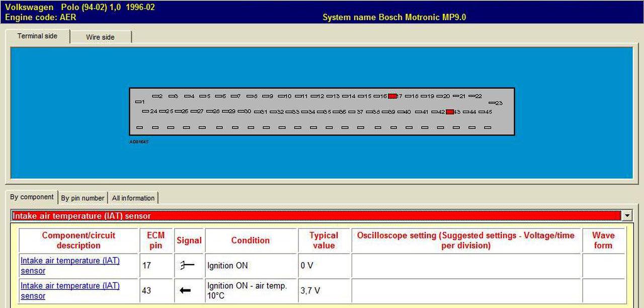The image size is (644, 308).
Task: Expand the component selection dropdown arrow
Action: pos(627,216)
